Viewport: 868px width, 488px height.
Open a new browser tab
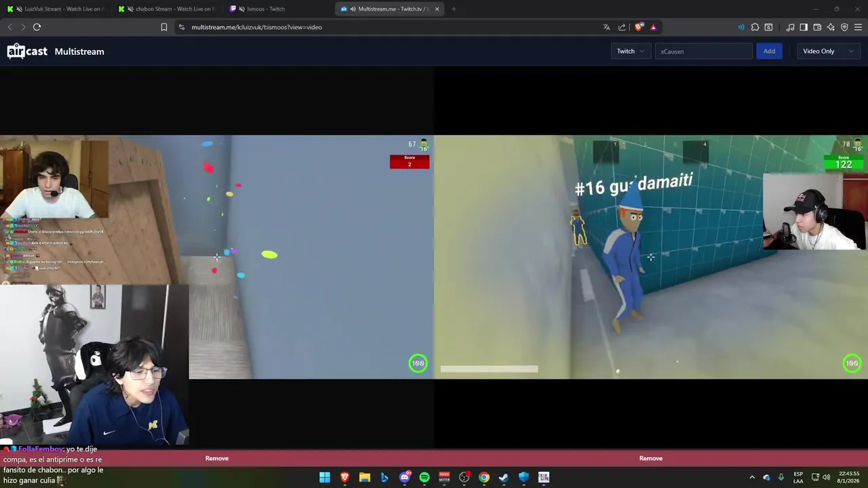coord(453,9)
